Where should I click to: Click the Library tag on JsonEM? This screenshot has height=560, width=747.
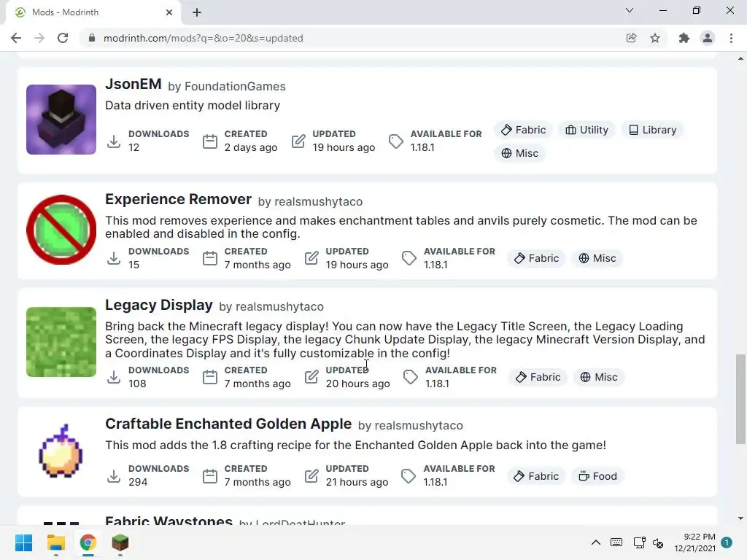click(652, 130)
